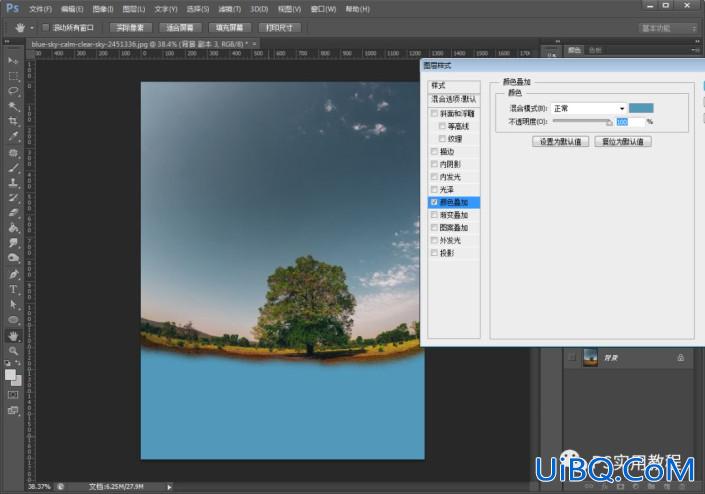Click 复位为默认值 button
The image size is (705, 494).
pos(623,142)
